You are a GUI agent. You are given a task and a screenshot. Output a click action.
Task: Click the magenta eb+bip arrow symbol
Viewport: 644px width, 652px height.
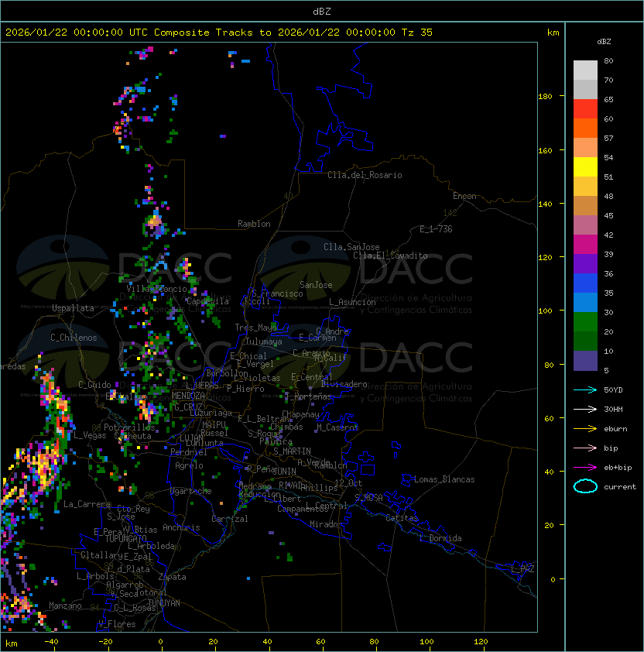(x=585, y=467)
